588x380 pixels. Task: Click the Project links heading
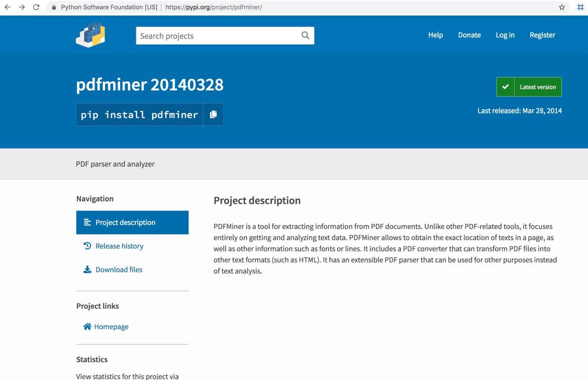point(97,306)
